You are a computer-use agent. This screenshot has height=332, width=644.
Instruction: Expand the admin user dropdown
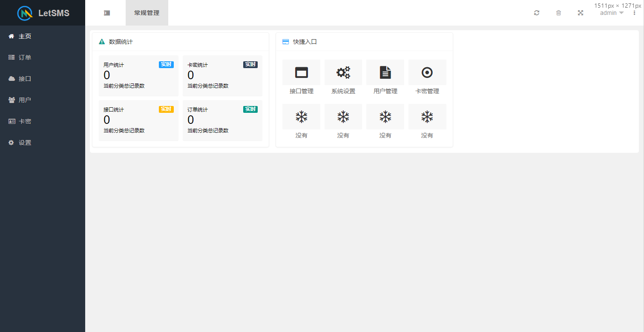(612, 13)
